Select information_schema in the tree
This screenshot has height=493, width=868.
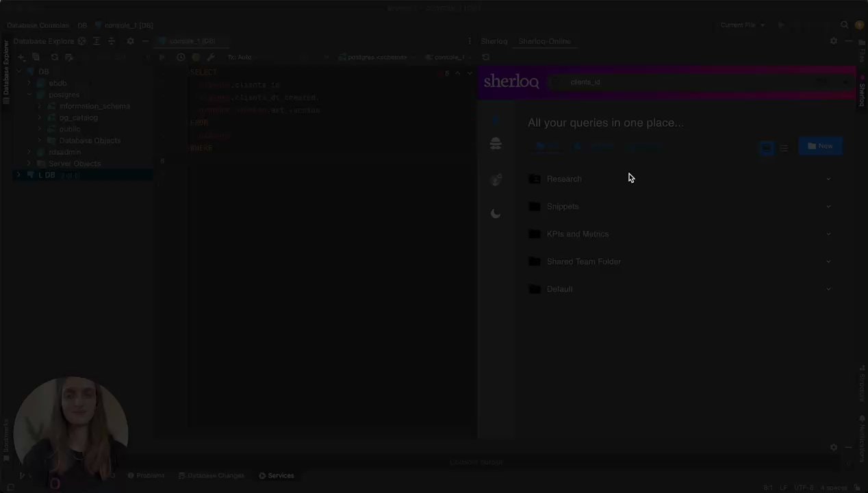[94, 106]
